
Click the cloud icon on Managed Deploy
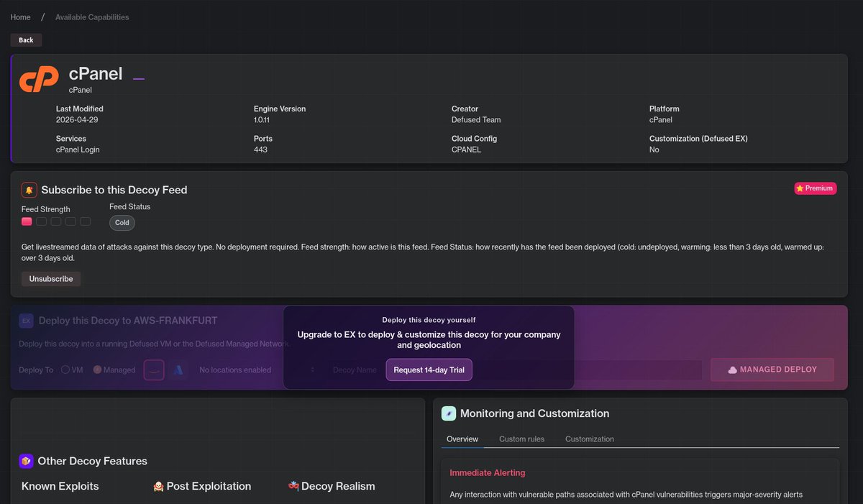732,370
